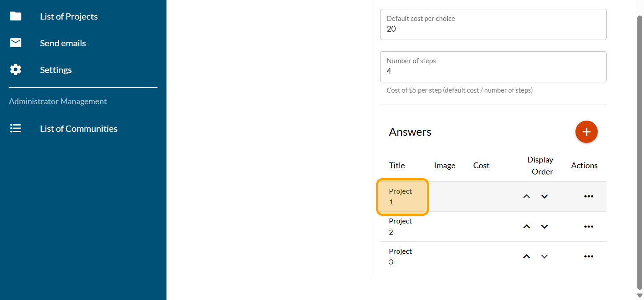Move Project 2 up in display order
The width and height of the screenshot is (644, 300).
point(527,227)
